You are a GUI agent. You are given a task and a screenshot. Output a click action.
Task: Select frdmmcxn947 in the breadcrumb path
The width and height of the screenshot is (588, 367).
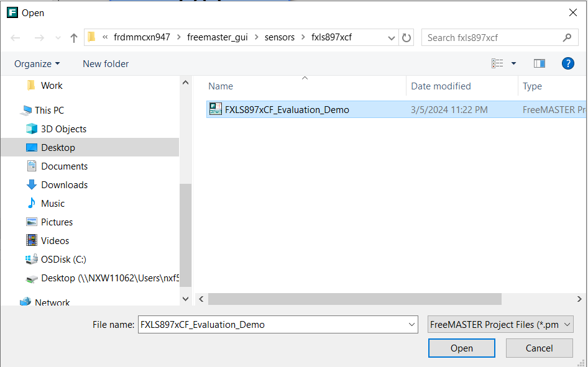tap(142, 37)
